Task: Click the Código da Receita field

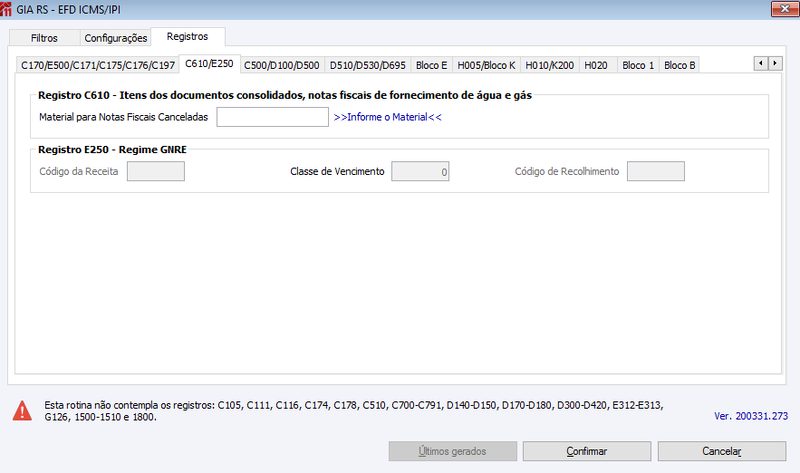Action: pos(156,171)
